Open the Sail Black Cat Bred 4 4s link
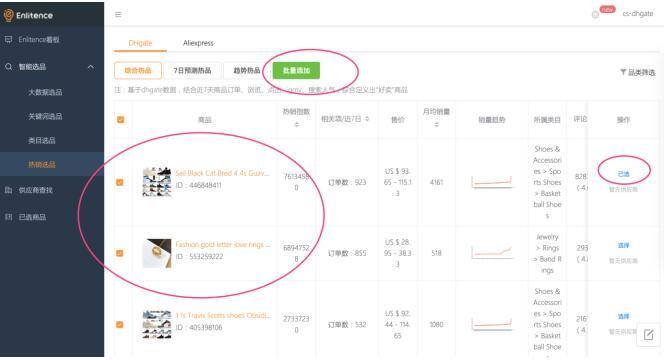This screenshot has height=360, width=665. pos(222,173)
